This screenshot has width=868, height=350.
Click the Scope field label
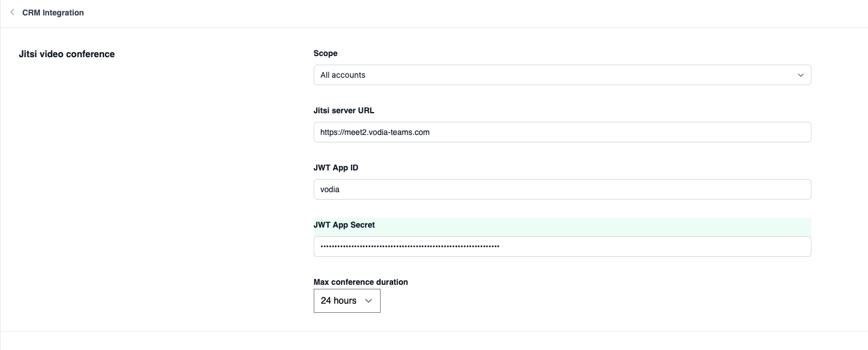coord(325,53)
